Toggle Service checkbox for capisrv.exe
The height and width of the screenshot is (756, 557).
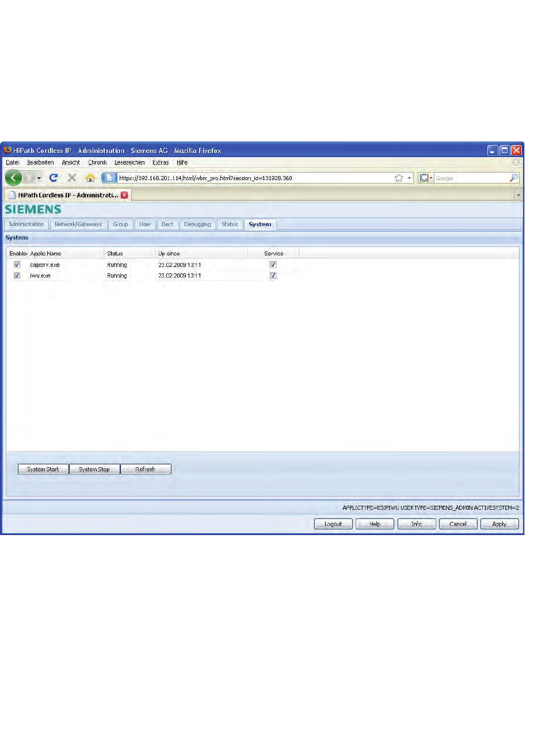tap(273, 265)
